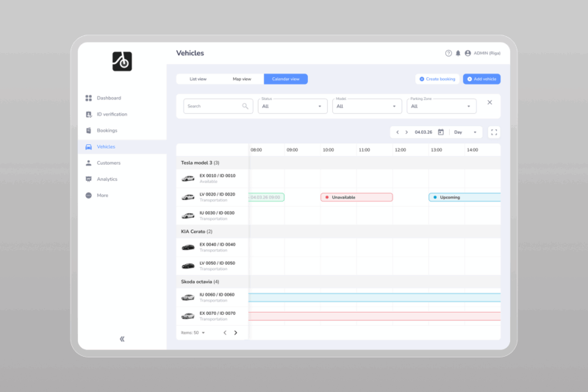
Task: Collapse the KIA Cerato group
Action: [196, 232]
